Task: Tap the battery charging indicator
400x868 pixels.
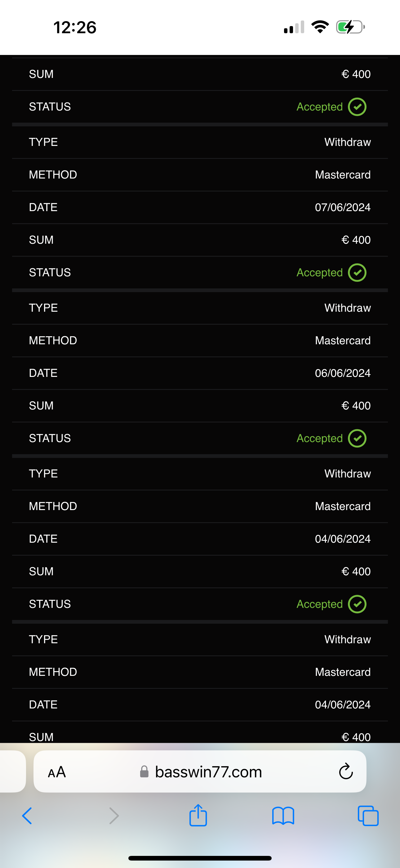Action: point(350,27)
